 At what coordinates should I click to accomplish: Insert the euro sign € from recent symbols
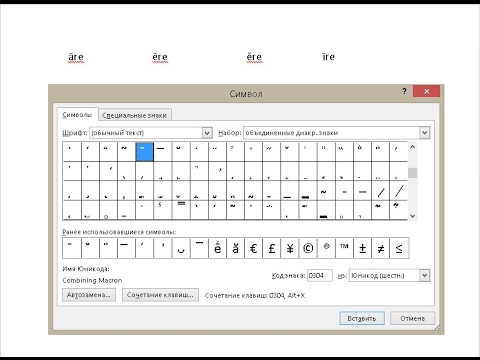coord(253,248)
